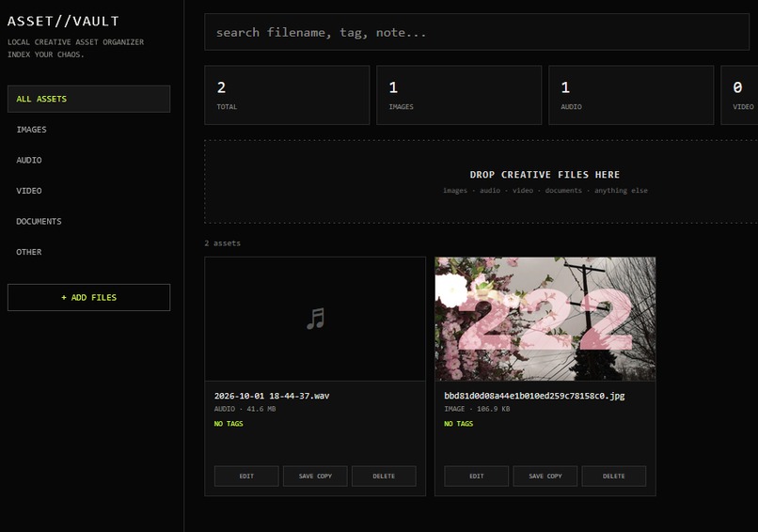Select the All Assets sidebar item
Image resolution: width=758 pixels, height=532 pixels.
pos(89,99)
